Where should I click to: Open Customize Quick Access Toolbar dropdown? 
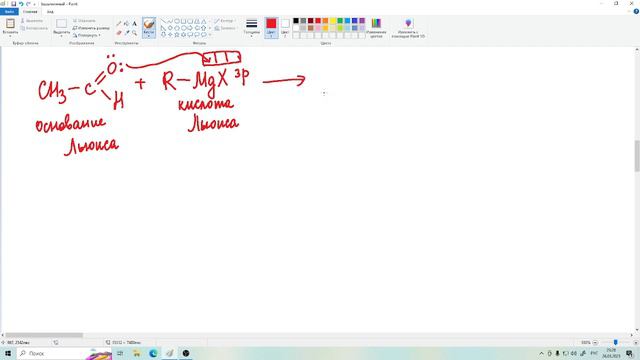(x=34, y=4)
